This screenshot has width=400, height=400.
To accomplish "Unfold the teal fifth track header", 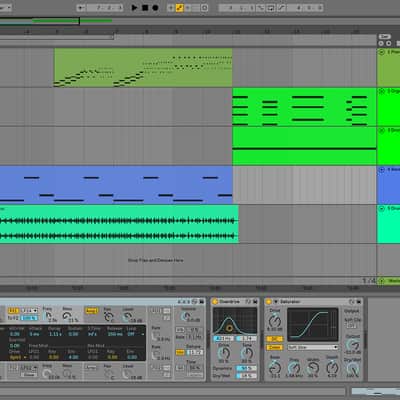I will [x=382, y=209].
